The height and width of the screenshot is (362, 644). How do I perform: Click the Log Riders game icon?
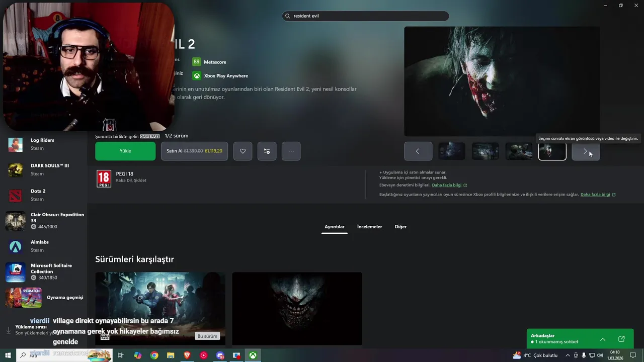(x=15, y=144)
